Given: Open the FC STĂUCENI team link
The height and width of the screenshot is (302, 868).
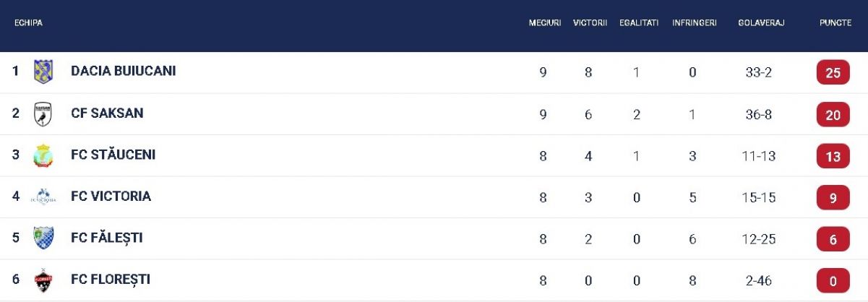Looking at the screenshot, I should coord(113,155).
